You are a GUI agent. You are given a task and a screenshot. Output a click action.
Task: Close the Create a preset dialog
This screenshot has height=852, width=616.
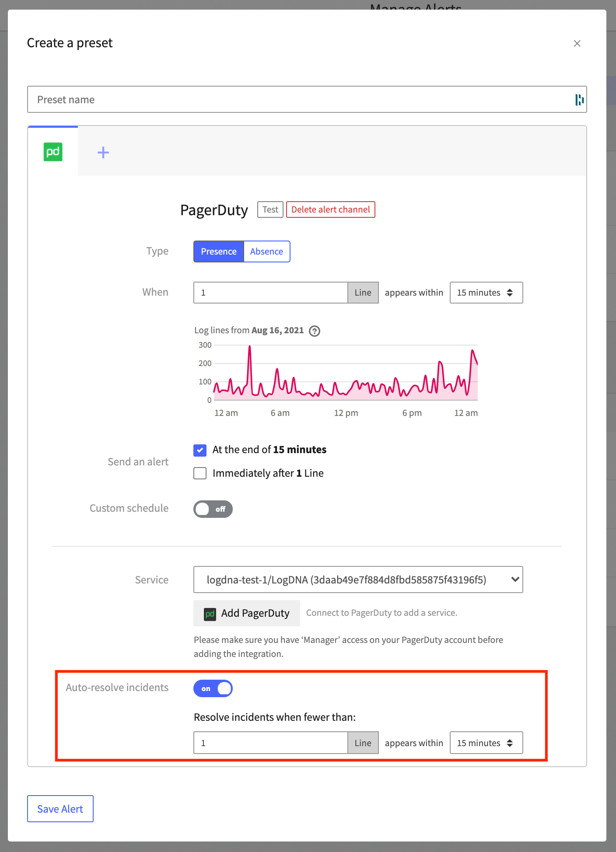(577, 43)
